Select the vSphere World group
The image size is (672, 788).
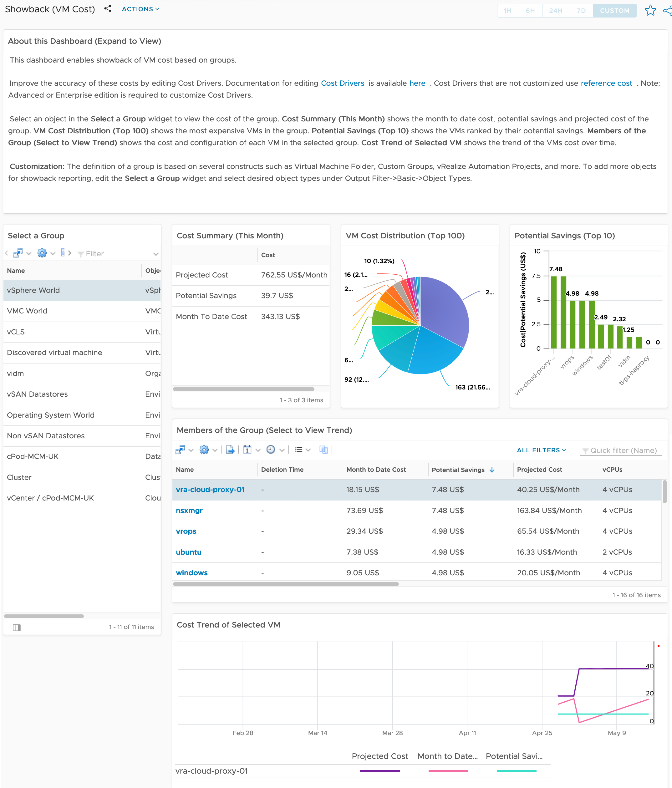(x=82, y=290)
